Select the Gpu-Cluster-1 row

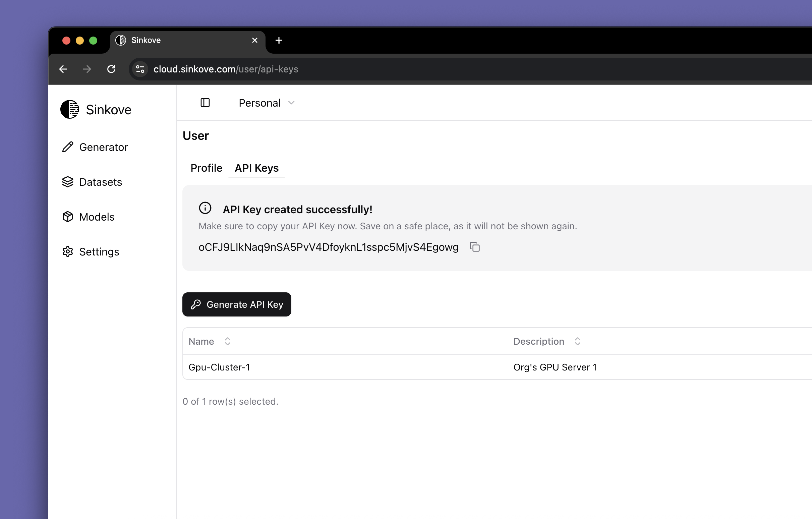219,367
